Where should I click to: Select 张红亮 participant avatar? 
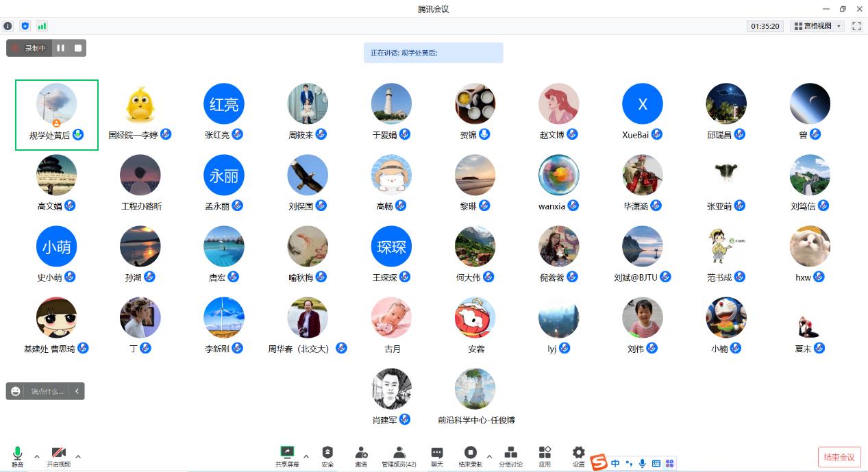224,104
